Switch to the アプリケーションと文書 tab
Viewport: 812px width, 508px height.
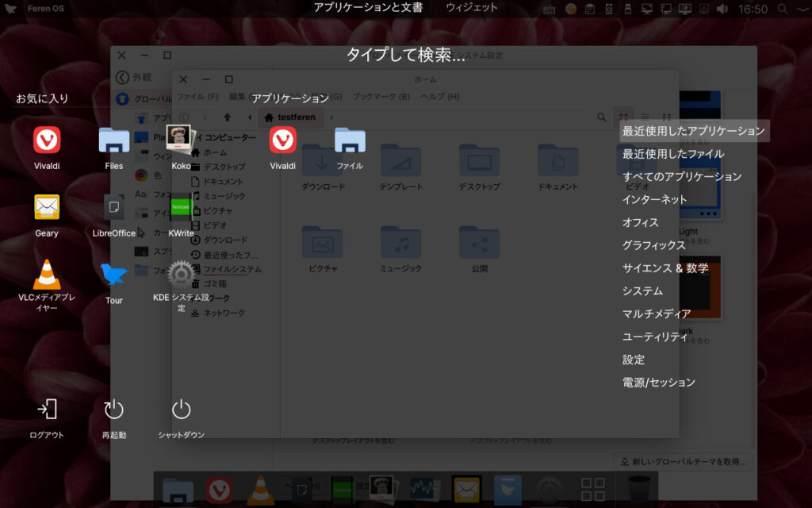(x=368, y=7)
